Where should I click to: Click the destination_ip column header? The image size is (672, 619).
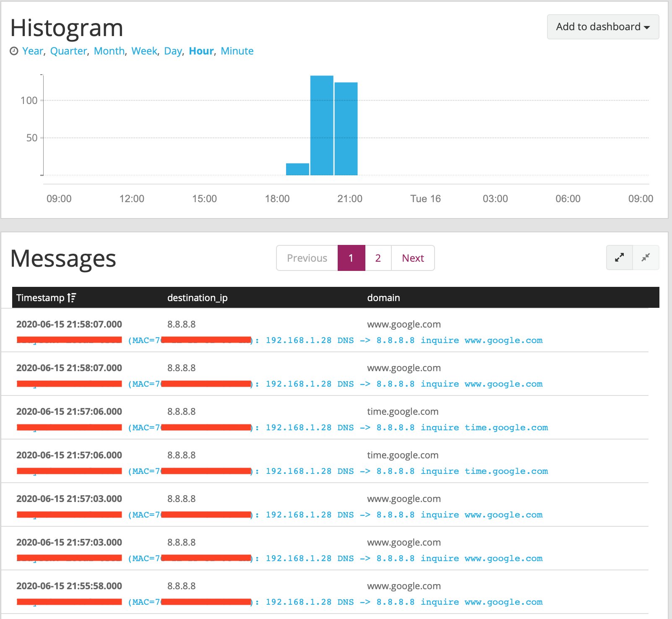197,298
